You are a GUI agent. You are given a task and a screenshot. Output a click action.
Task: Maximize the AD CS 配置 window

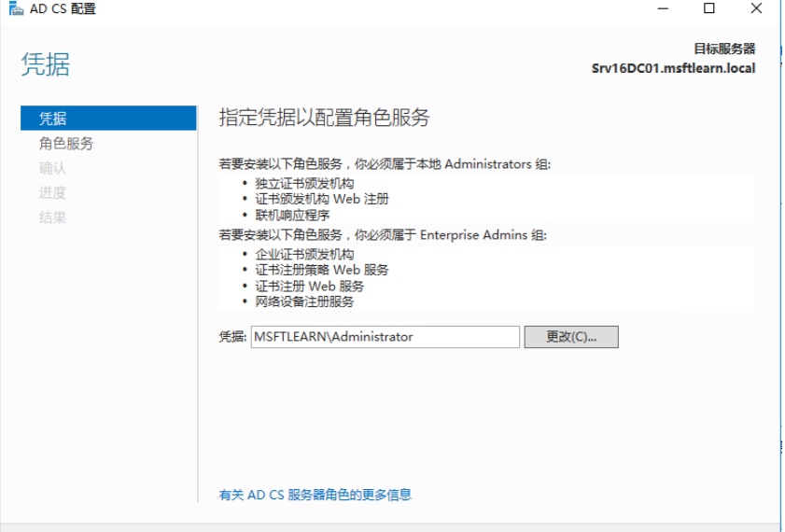(x=708, y=8)
